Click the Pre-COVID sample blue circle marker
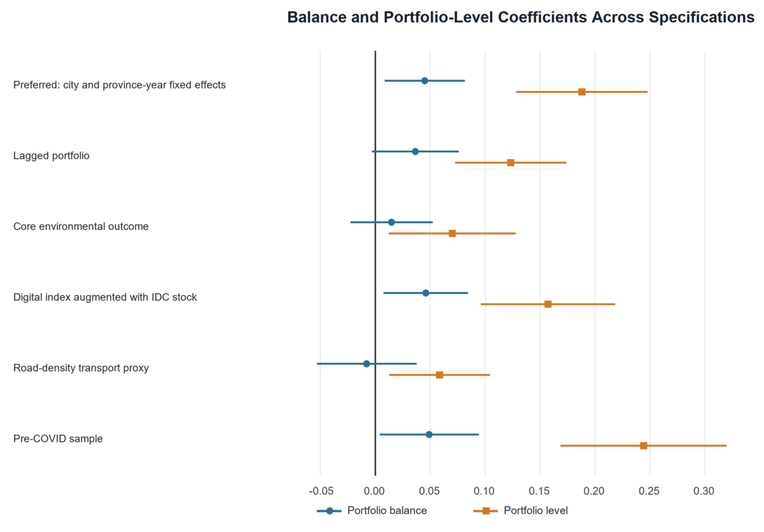Viewport: 764px width, 532px height. [x=429, y=434]
